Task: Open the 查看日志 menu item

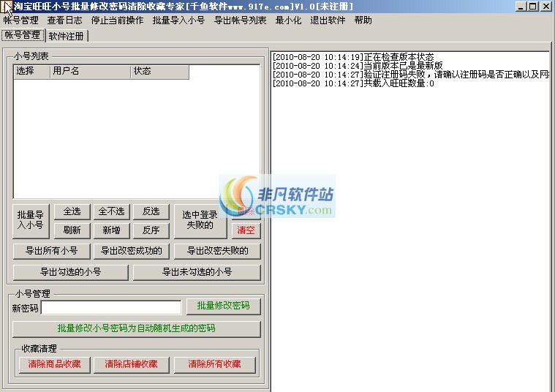Action: [65, 20]
